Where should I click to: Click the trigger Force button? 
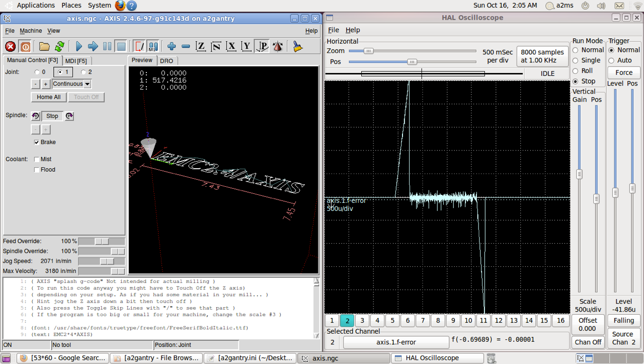pos(624,72)
